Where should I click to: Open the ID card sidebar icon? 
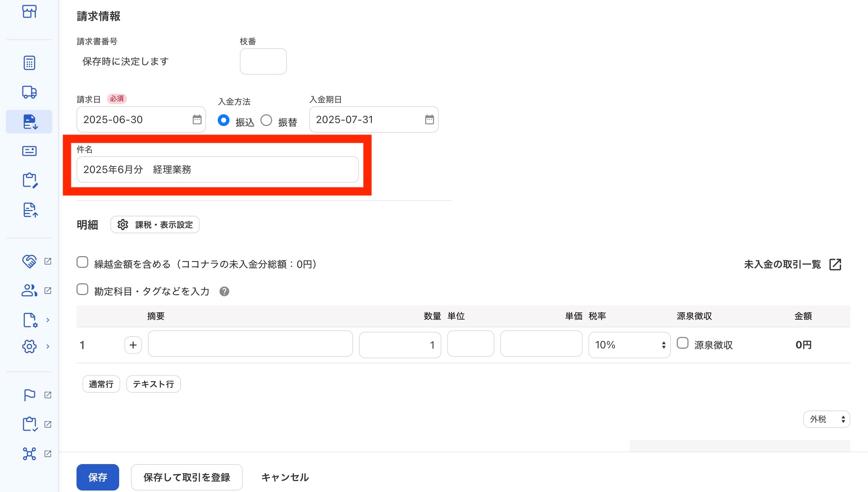point(29,151)
